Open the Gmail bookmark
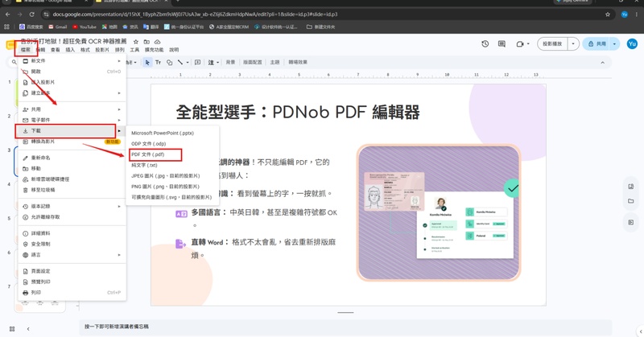The width and height of the screenshot is (644, 337). 57,27
